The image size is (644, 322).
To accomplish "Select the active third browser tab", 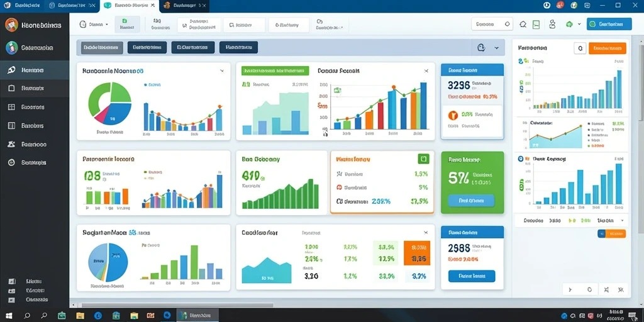I will (130, 5).
